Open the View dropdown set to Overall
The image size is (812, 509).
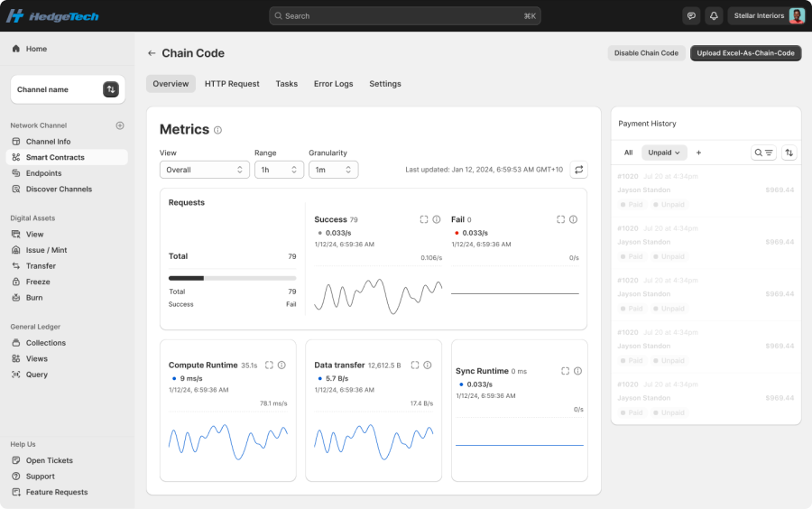pyautogui.click(x=204, y=170)
